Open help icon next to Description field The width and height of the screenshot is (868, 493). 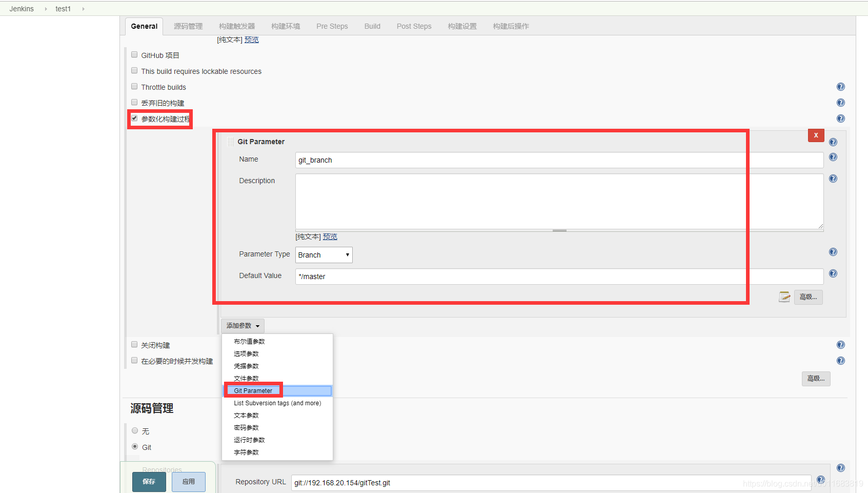833,179
